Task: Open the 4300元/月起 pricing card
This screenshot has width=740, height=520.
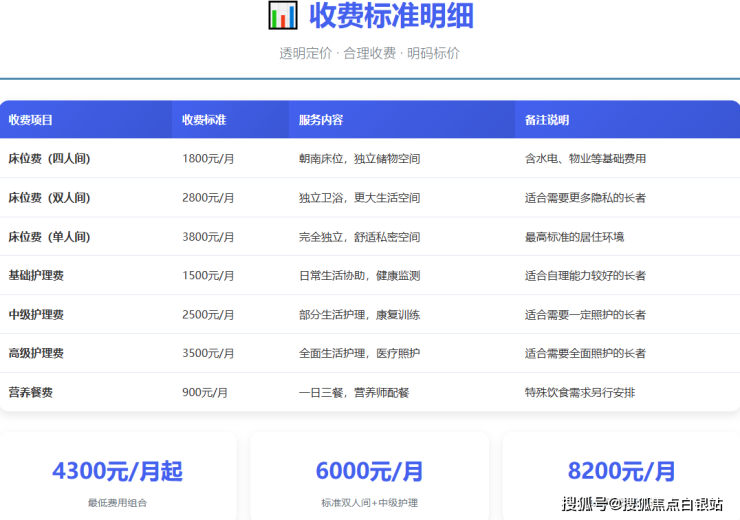Action: (118, 478)
